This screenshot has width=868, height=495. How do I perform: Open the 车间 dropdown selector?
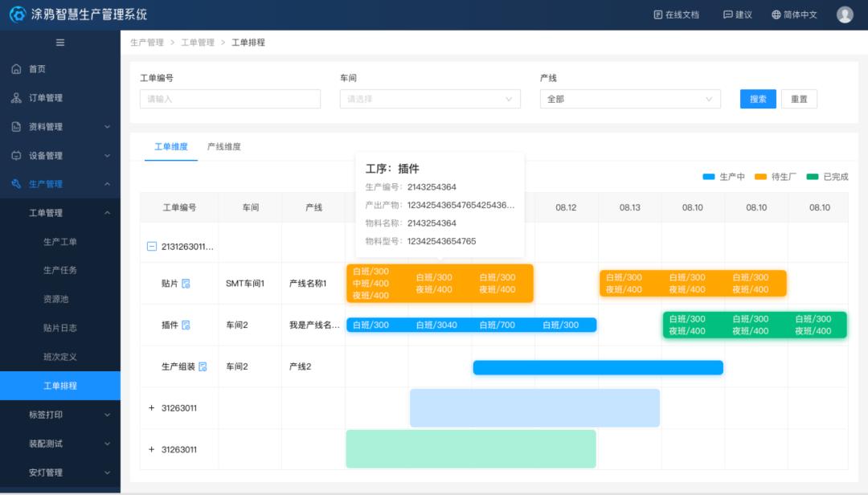click(x=430, y=99)
